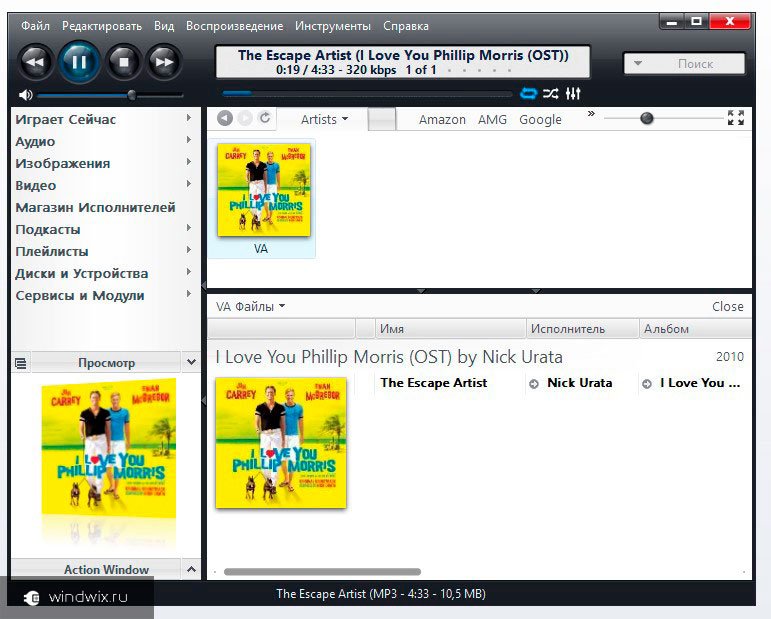Seek within the track progress bar
The image size is (771, 619).
point(367,93)
